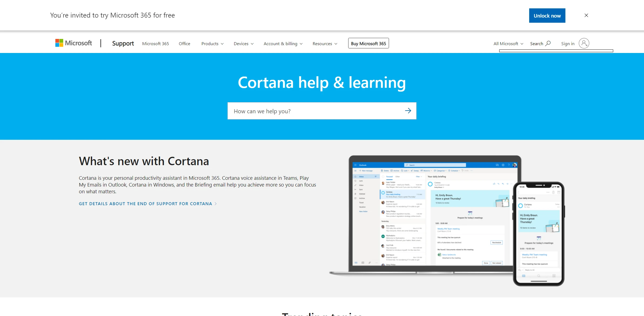Open the end of support for Cortana link

click(148, 204)
